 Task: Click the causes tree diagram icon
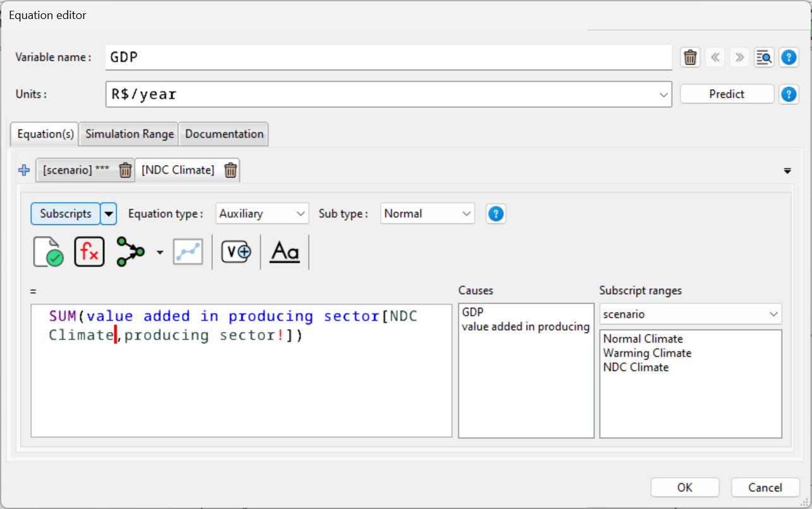(131, 252)
